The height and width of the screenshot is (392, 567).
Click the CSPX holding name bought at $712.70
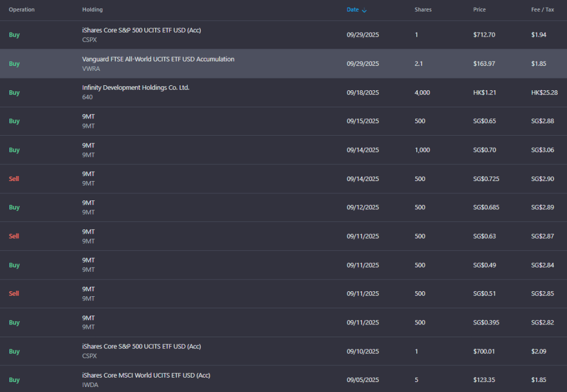coord(141,30)
